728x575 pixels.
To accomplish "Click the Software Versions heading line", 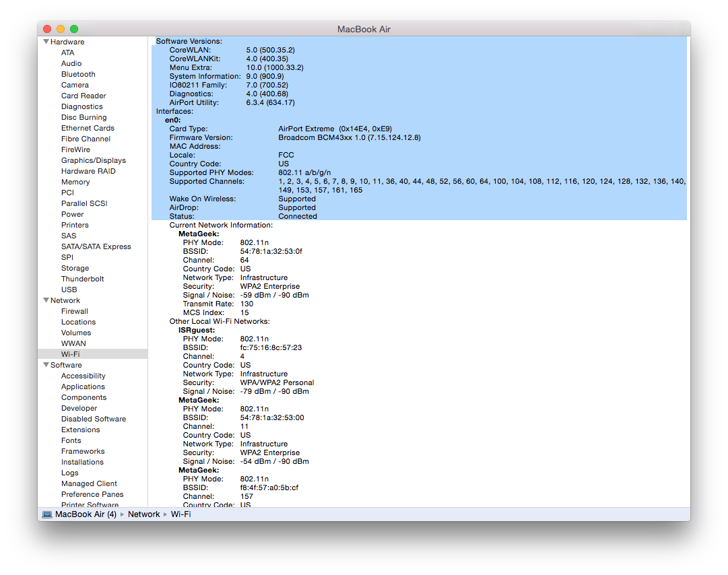I will [x=189, y=41].
